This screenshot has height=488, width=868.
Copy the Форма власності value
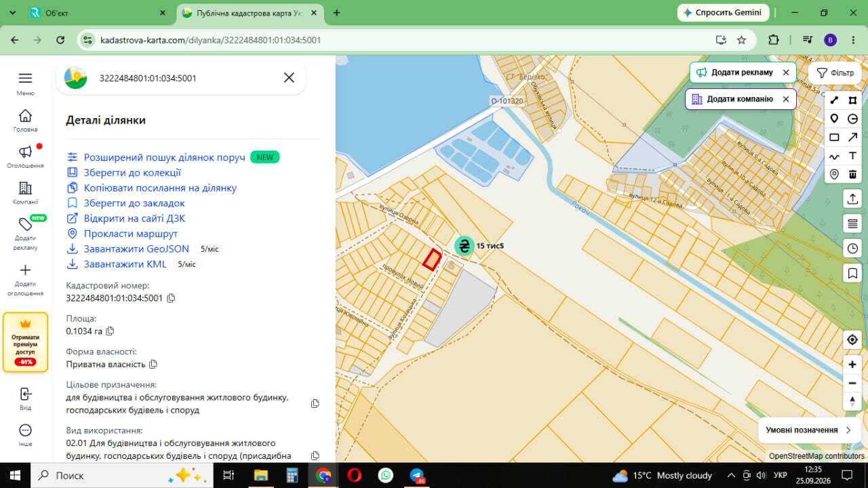153,364
